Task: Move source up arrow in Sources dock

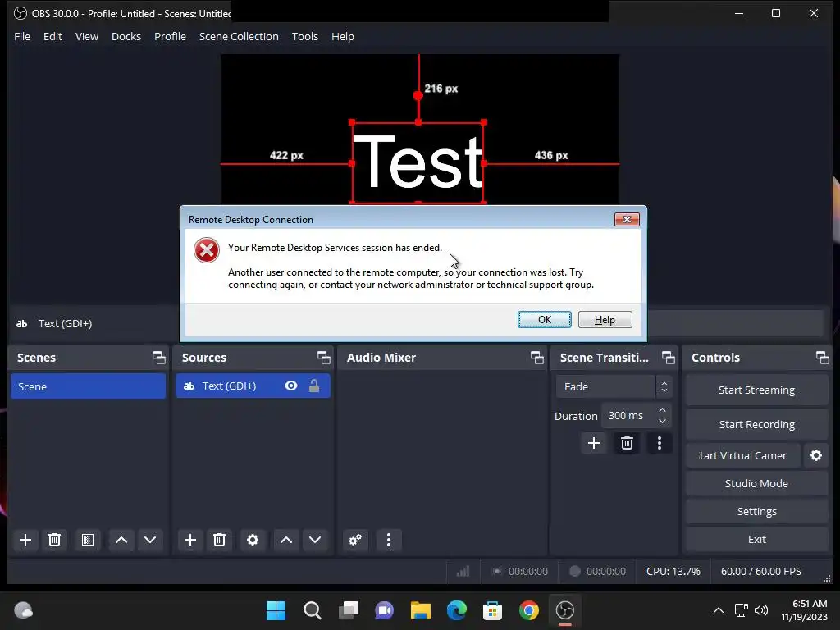Action: point(286,540)
